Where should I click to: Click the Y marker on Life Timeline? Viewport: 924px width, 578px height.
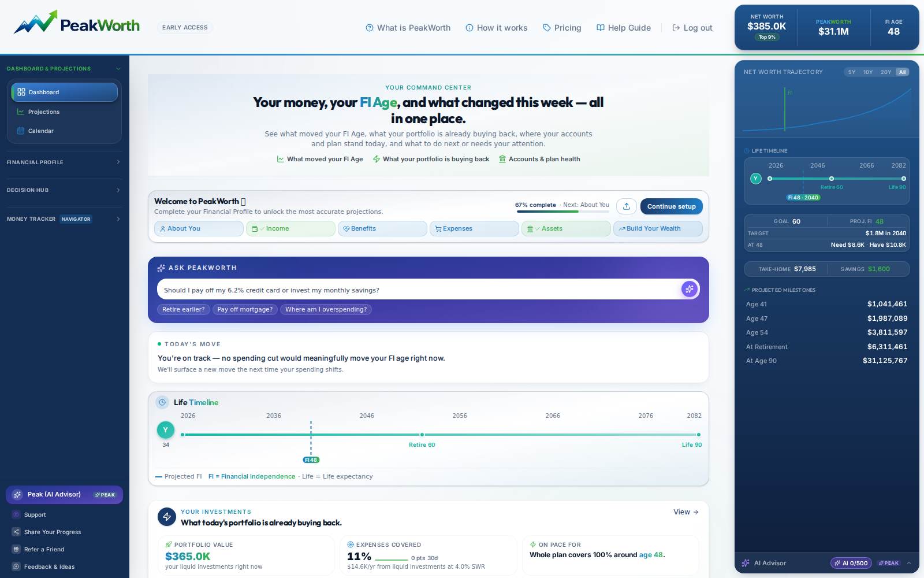point(166,430)
